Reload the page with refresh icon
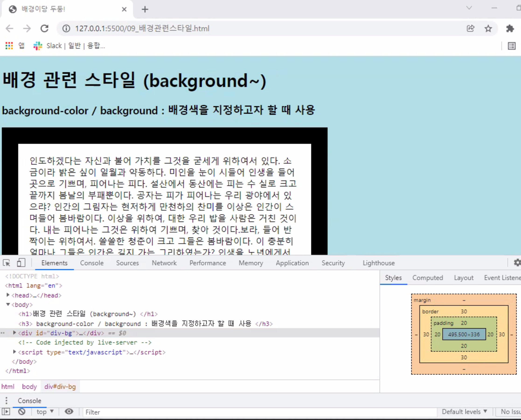The width and height of the screenshot is (521, 420). pos(44,28)
